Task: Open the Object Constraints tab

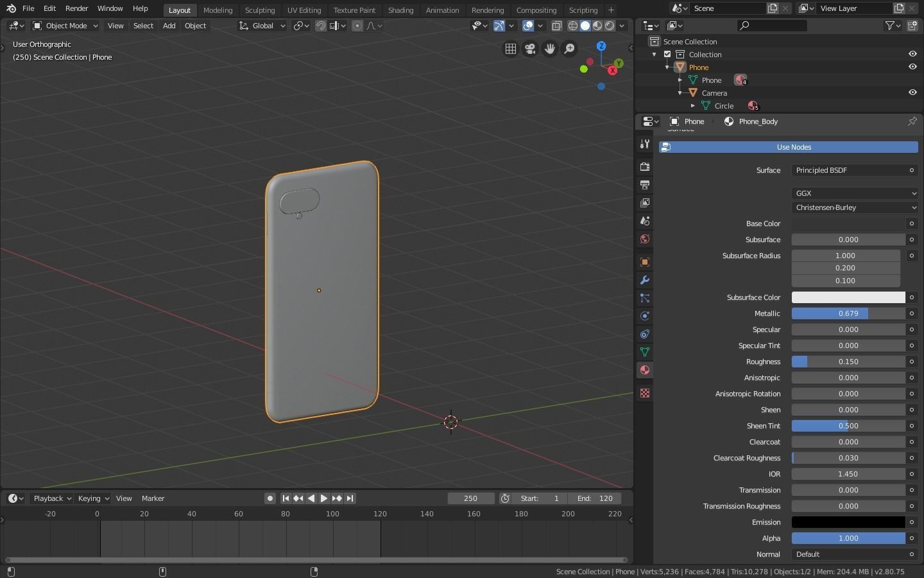Action: (x=645, y=334)
